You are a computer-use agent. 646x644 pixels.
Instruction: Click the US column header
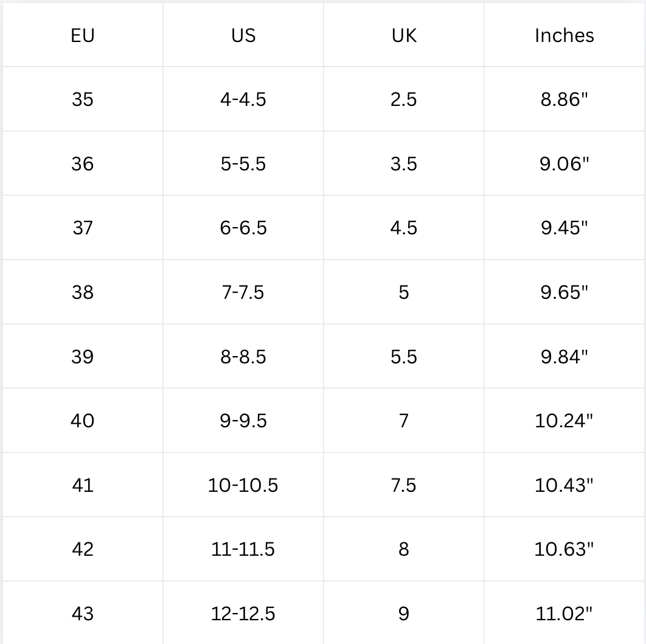[x=243, y=35]
